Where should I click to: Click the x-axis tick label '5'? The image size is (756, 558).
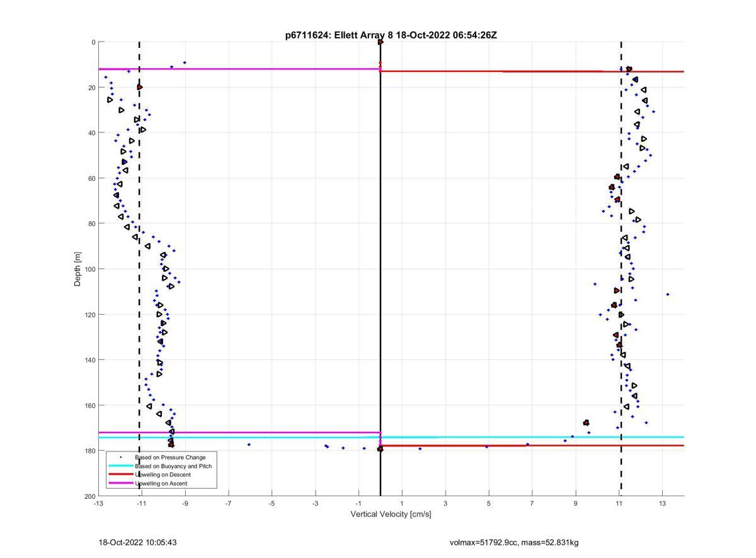[488, 504]
